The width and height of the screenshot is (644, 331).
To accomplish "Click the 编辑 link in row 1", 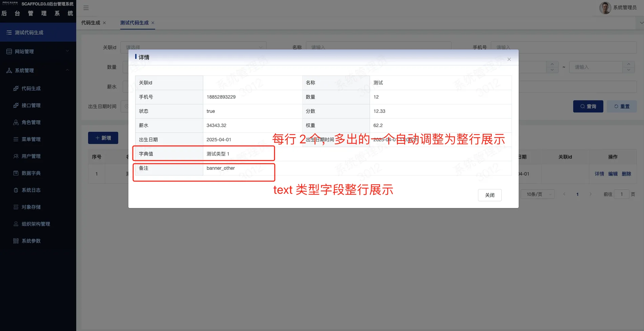I will click(x=613, y=174).
